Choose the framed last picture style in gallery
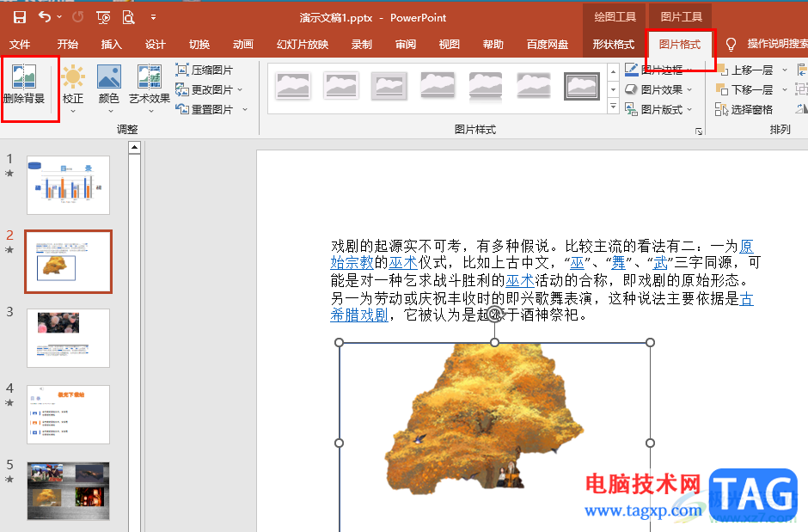The height and width of the screenshot is (532, 808). point(582,85)
